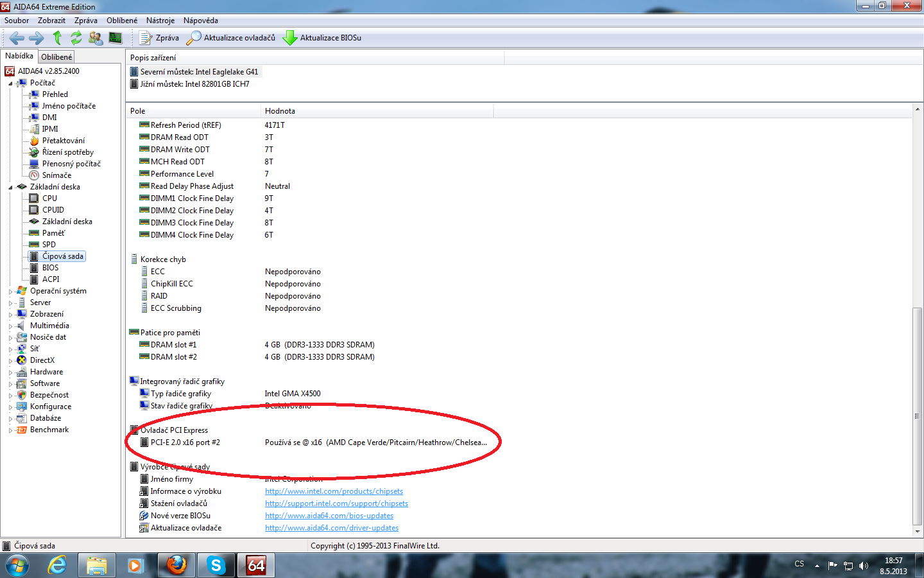Go back with the blue left arrow
The width and height of the screenshot is (924, 578).
[17, 38]
